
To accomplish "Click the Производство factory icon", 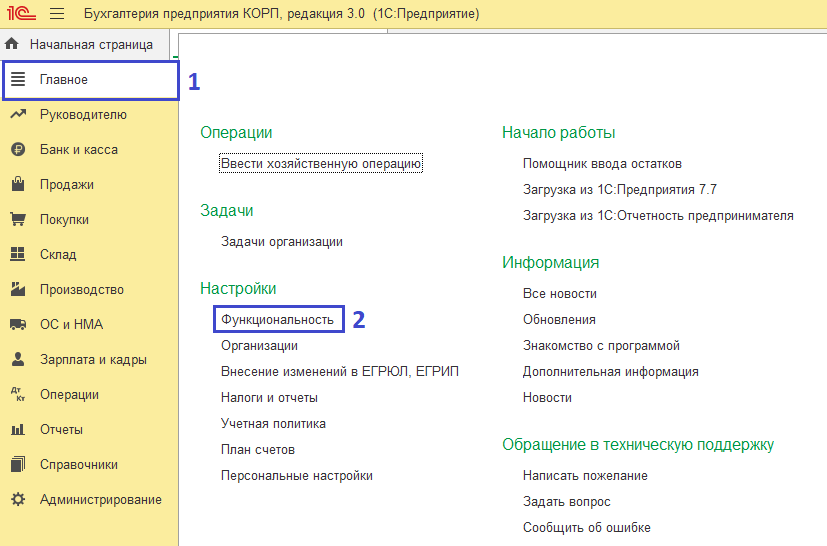I will click(x=17, y=289).
